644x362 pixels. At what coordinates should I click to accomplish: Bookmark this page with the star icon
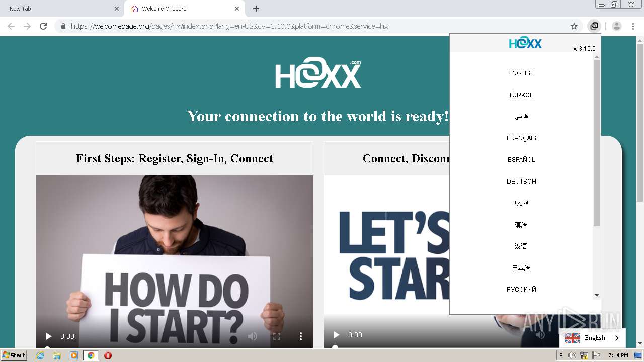[574, 26]
